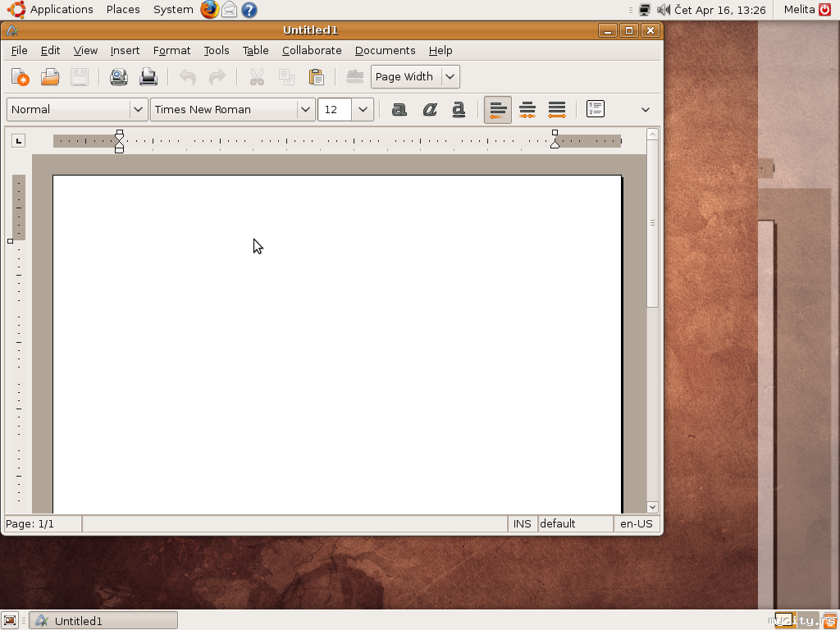Toggle INS insert mode in status bar

click(523, 524)
